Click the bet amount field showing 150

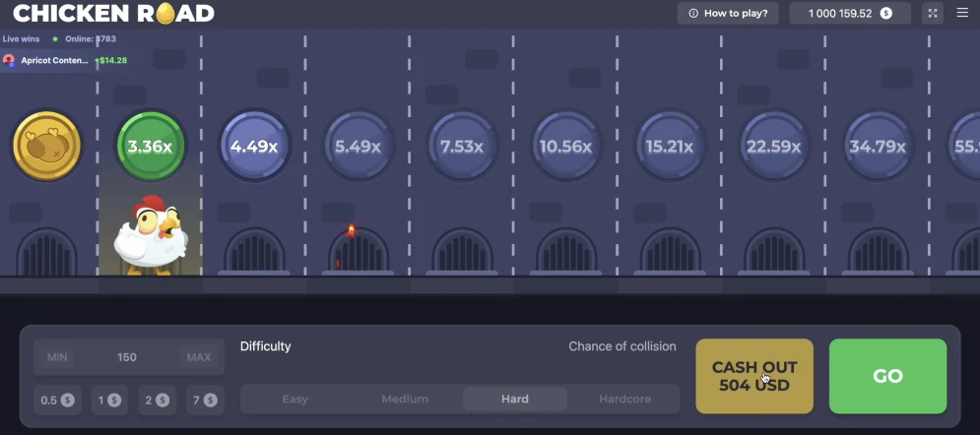[127, 357]
